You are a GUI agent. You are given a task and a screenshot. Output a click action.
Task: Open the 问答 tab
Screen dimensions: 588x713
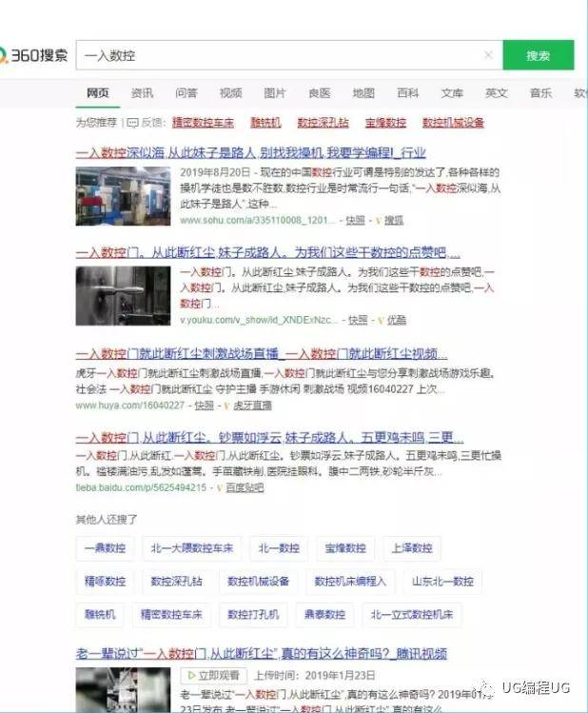tap(186, 93)
